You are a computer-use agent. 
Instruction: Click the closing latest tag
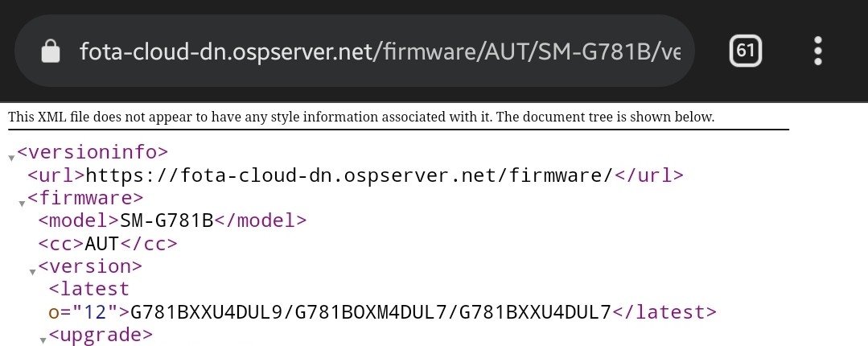pyautogui.click(x=664, y=312)
